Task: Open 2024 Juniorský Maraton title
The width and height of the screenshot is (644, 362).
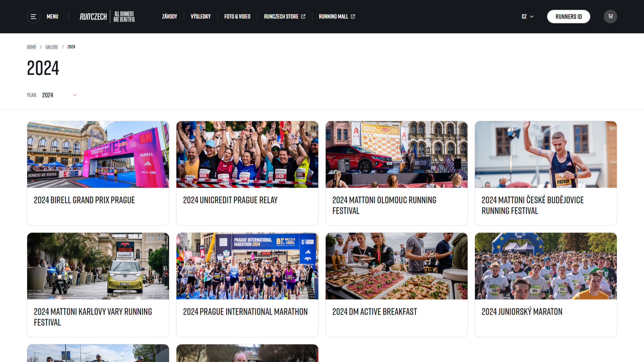Action: pos(522,312)
